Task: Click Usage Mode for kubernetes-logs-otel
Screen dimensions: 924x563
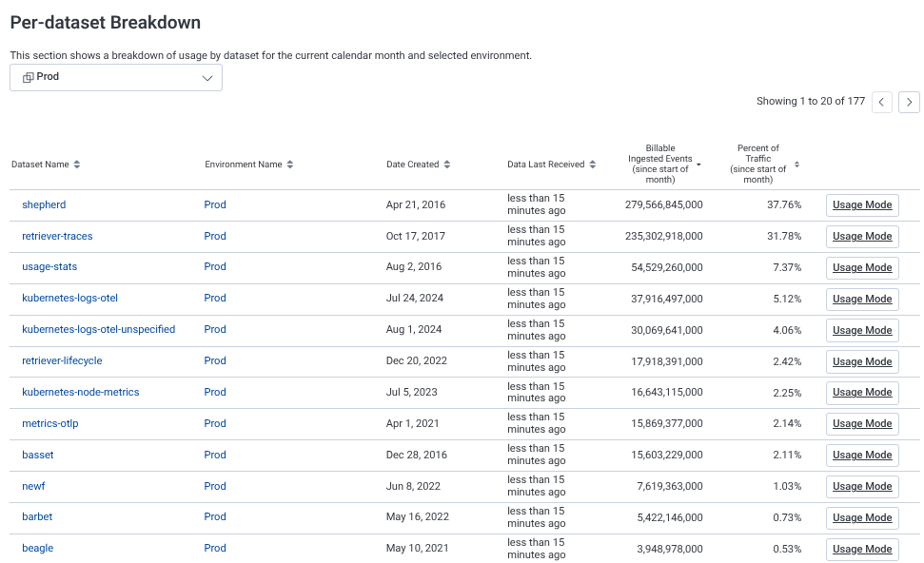Action: (862, 299)
